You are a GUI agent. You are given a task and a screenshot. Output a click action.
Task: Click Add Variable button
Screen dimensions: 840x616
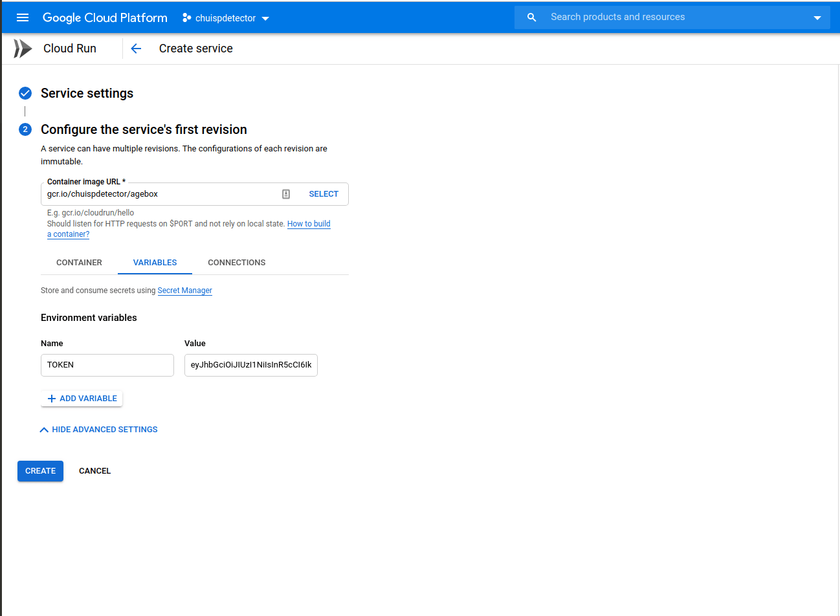(x=82, y=399)
